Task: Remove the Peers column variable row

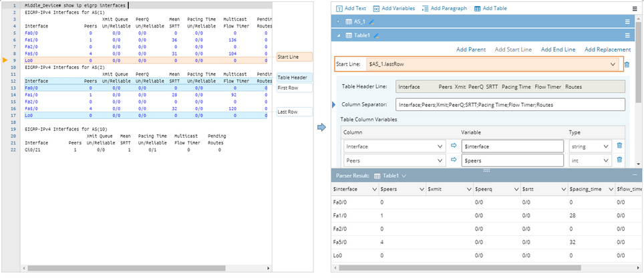Action: pyautogui.click(x=619, y=160)
